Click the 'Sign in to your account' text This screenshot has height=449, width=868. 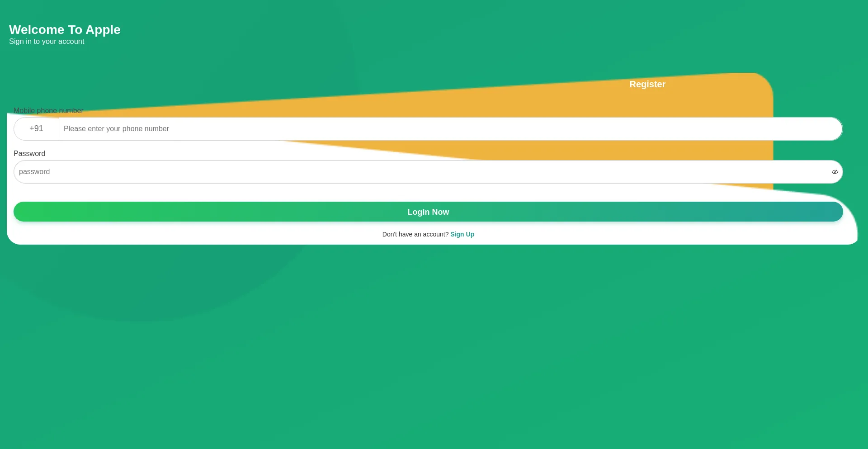(47, 42)
